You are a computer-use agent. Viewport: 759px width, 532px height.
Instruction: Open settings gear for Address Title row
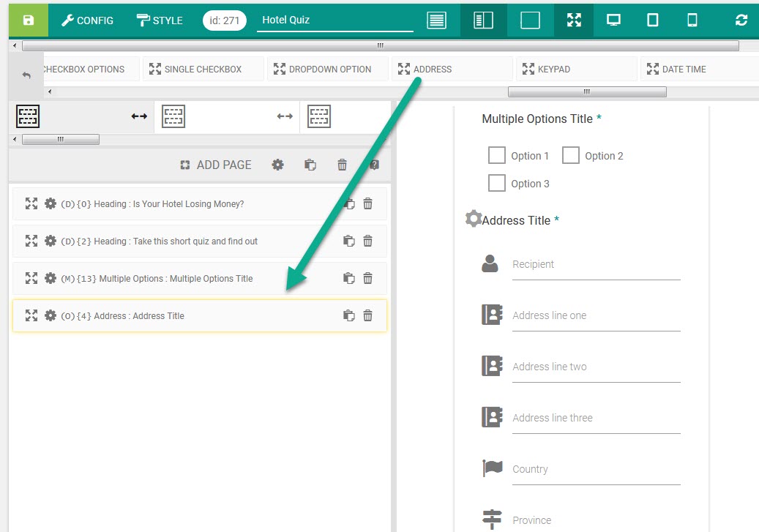pos(51,315)
